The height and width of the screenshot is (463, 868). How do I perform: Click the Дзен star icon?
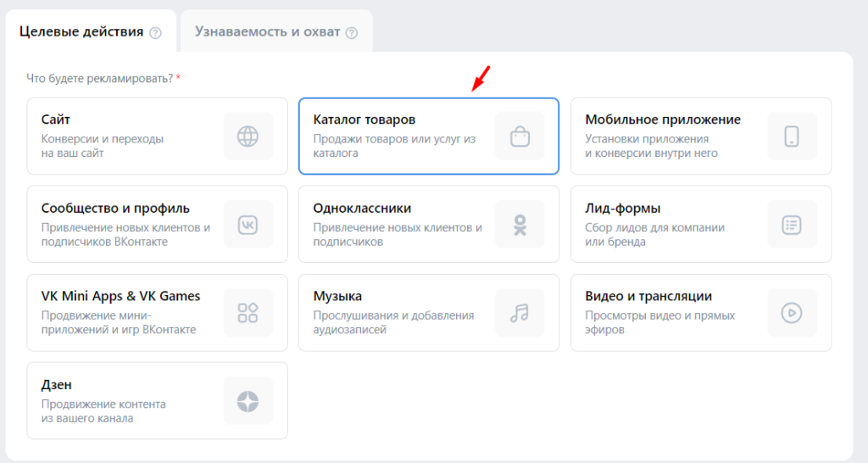coord(248,401)
